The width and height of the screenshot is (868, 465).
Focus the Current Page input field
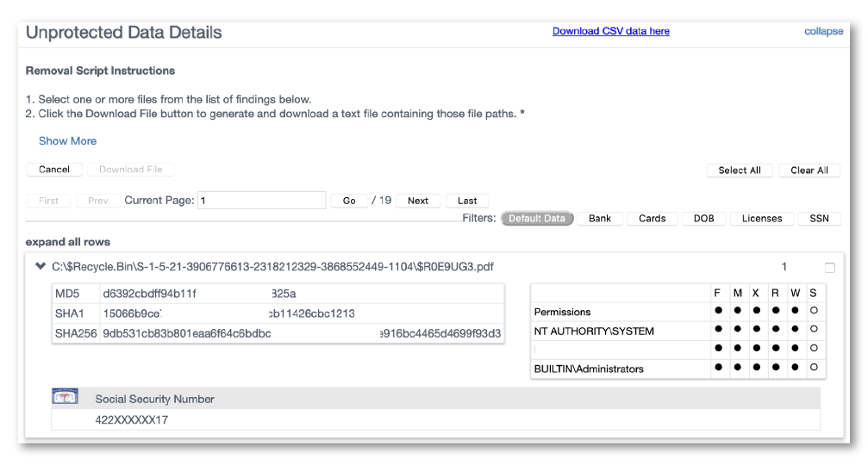261,200
